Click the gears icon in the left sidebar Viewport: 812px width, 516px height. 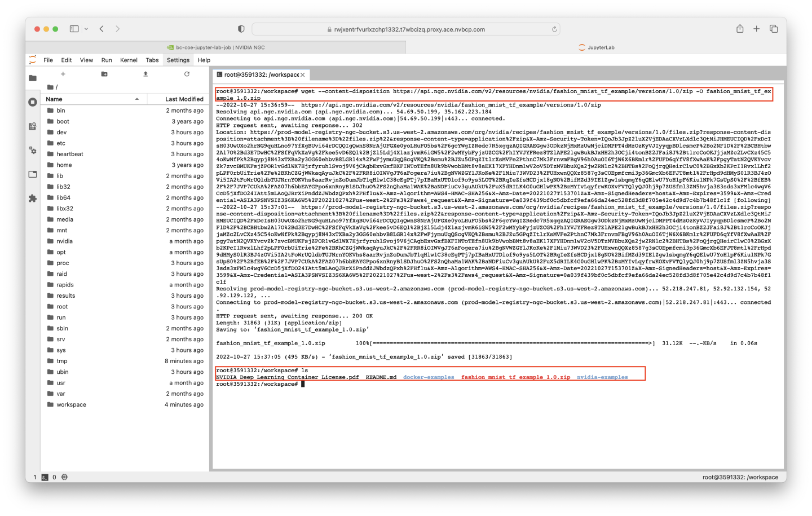coord(33,151)
